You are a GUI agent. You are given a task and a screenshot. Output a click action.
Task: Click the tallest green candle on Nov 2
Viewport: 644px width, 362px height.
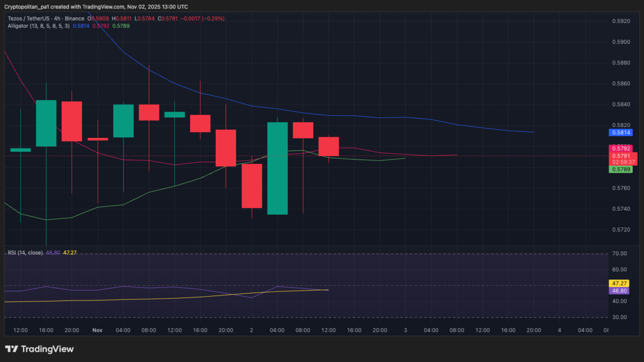click(x=277, y=168)
